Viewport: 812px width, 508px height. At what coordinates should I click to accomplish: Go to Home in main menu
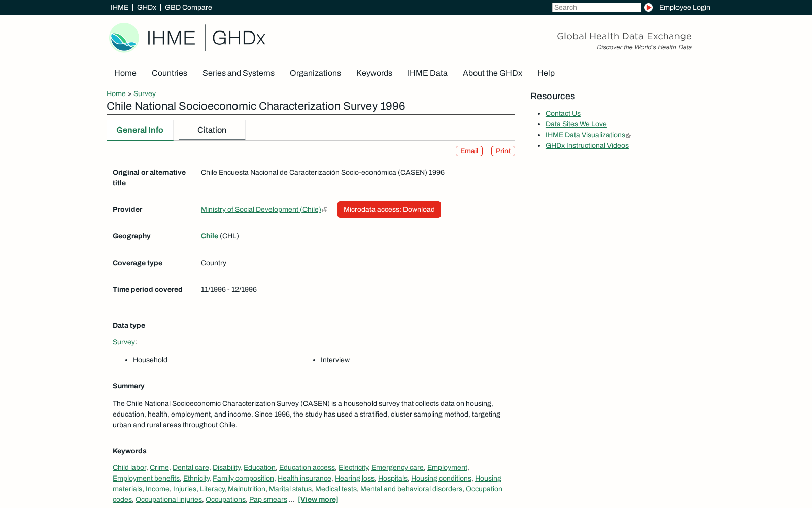coord(125,73)
